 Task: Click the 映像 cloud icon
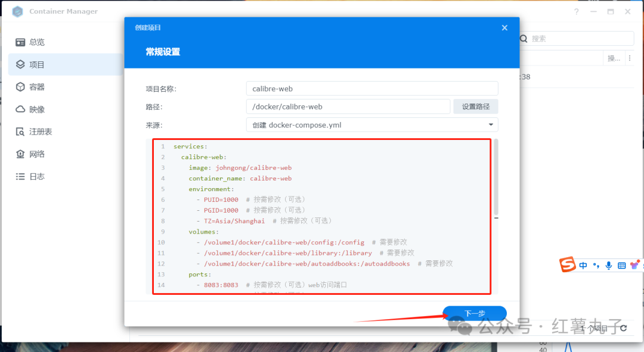(x=20, y=109)
